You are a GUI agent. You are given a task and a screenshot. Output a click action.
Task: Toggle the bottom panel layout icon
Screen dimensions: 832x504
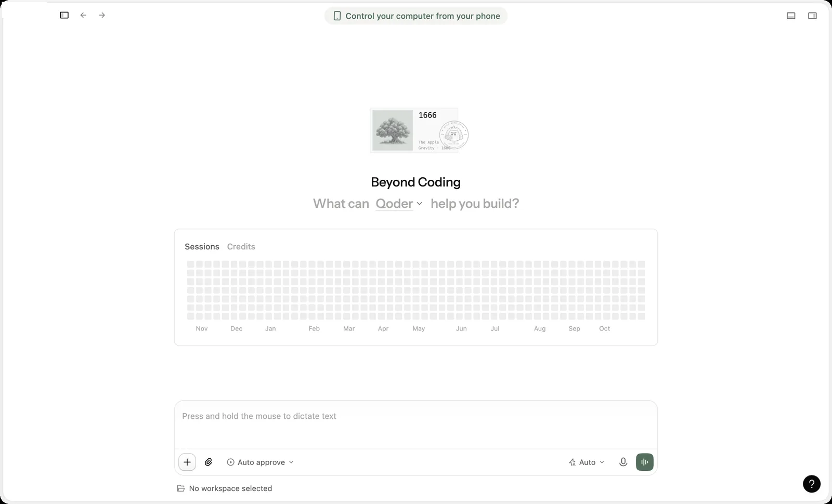pyautogui.click(x=791, y=16)
